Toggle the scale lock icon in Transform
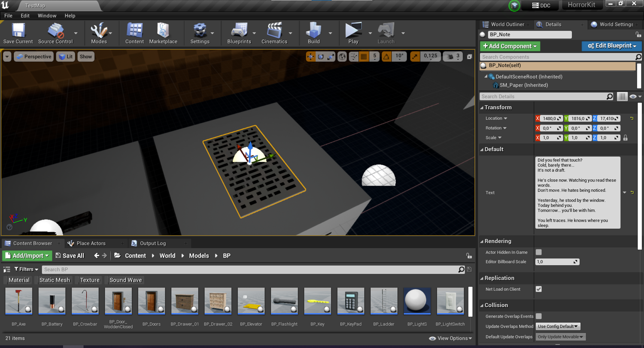Viewport: 644px width, 348px height. click(625, 138)
